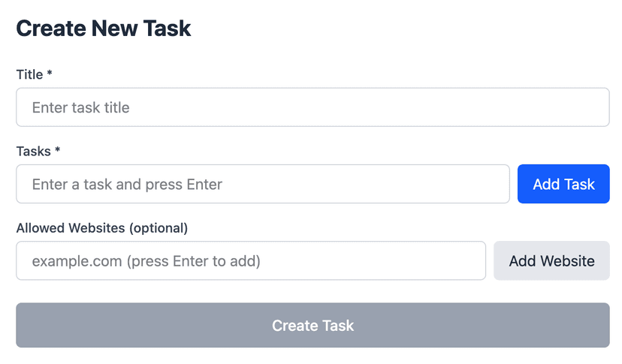The image size is (622, 364).
Task: Focus the 'Enter a task' text box
Action: point(262,184)
